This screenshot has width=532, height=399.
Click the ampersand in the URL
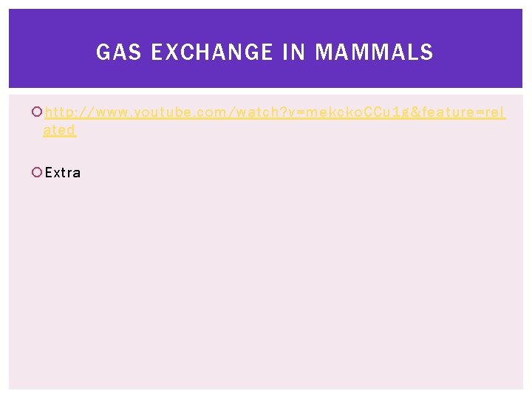[x=415, y=112]
